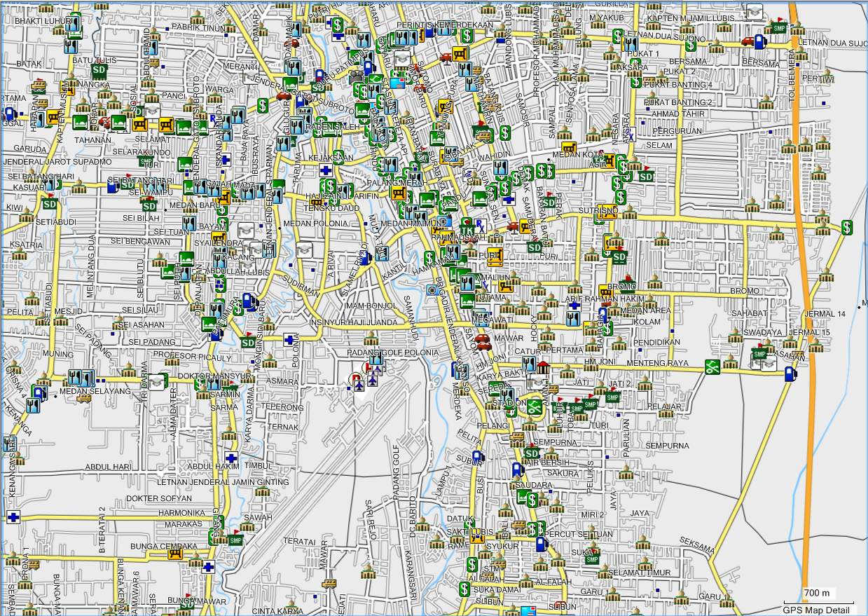Select the bank dollar icon on Tol Belmera

click(x=847, y=227)
